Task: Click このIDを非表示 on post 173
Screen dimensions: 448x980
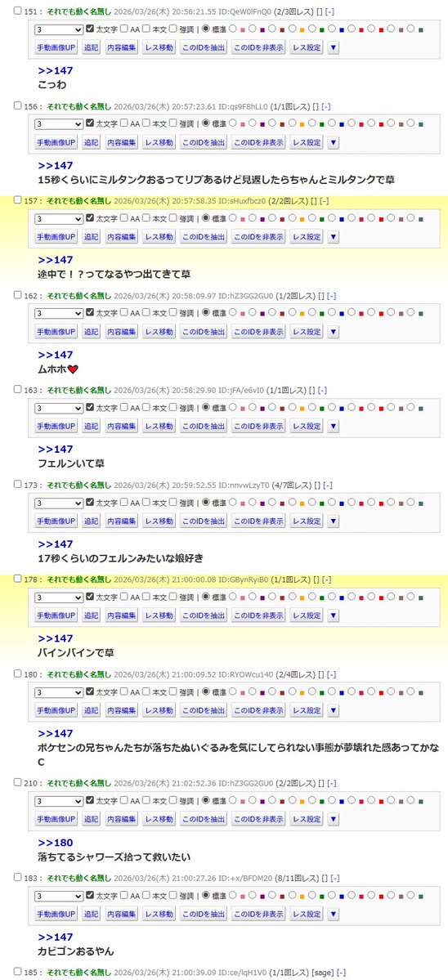Action: coord(258,520)
